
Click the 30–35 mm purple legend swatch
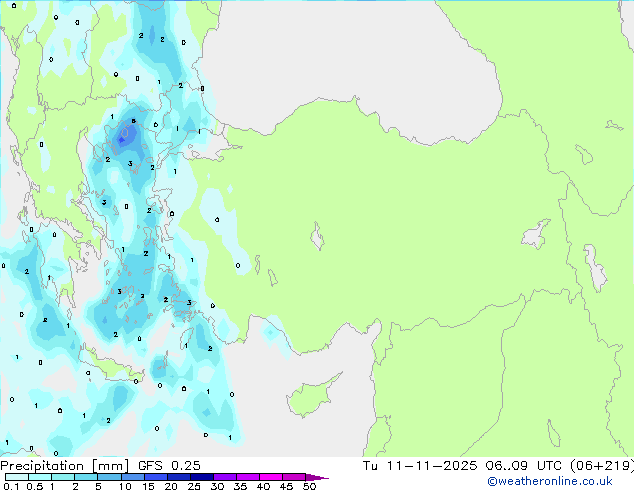(224, 477)
